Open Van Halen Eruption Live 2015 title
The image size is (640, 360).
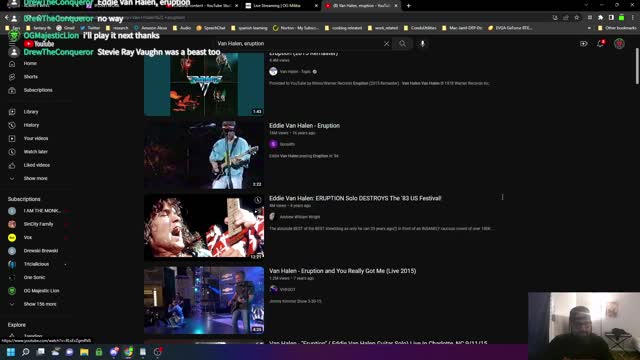[x=342, y=271]
